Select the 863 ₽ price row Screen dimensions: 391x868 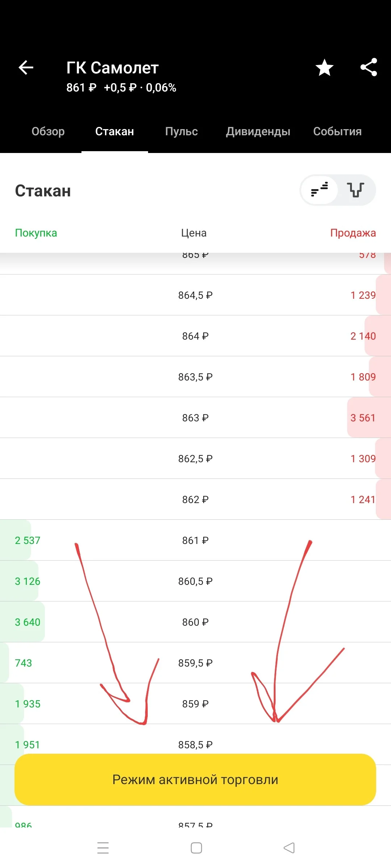pyautogui.click(x=195, y=417)
